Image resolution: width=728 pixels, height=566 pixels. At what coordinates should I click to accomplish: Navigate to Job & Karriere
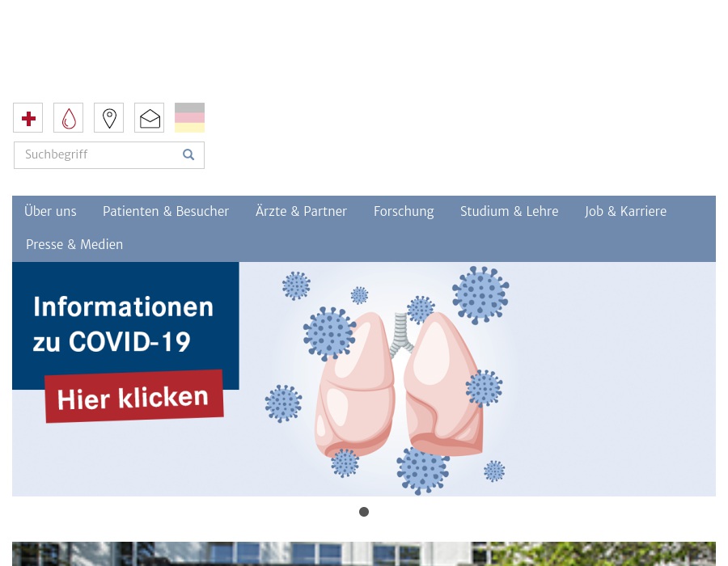[625, 212]
